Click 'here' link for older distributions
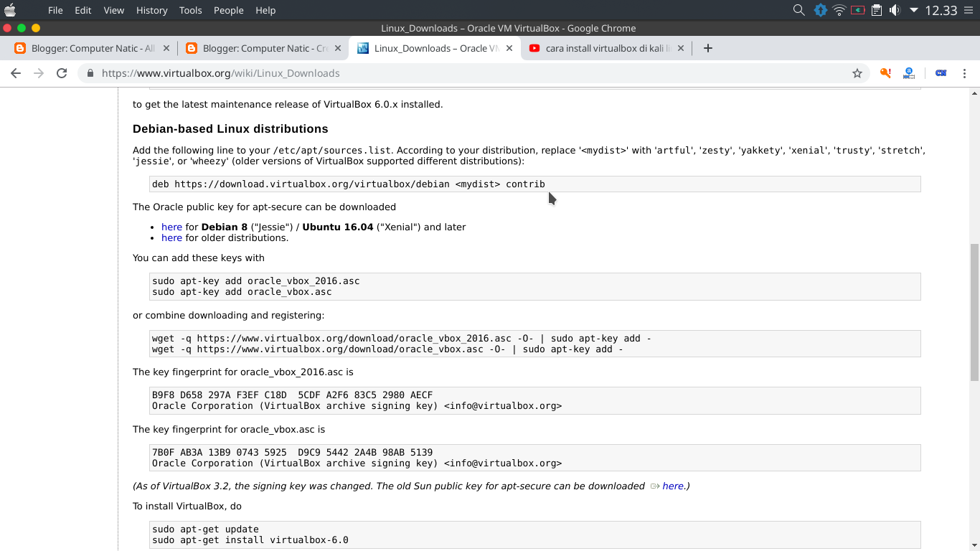This screenshot has height=551, width=980. click(x=171, y=237)
